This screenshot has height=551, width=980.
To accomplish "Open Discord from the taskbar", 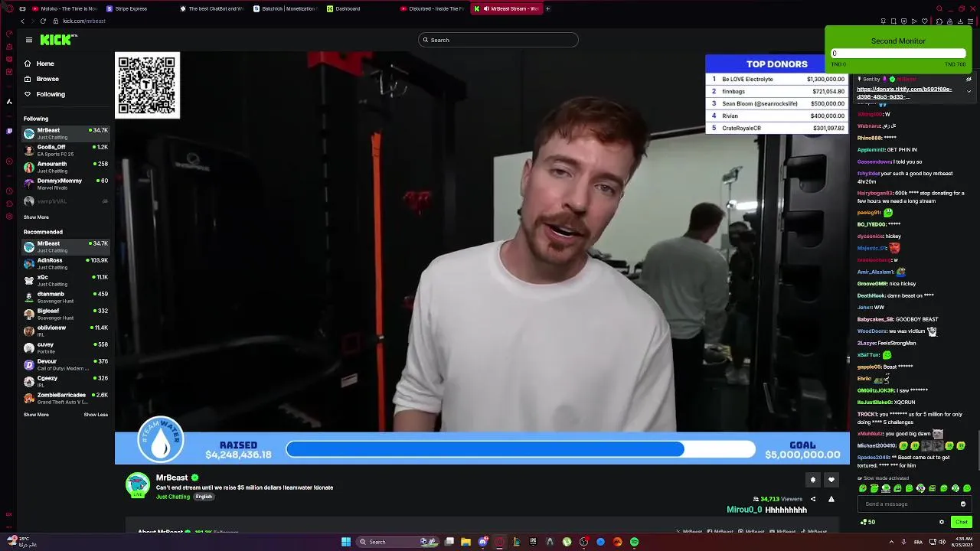I will point(482,542).
